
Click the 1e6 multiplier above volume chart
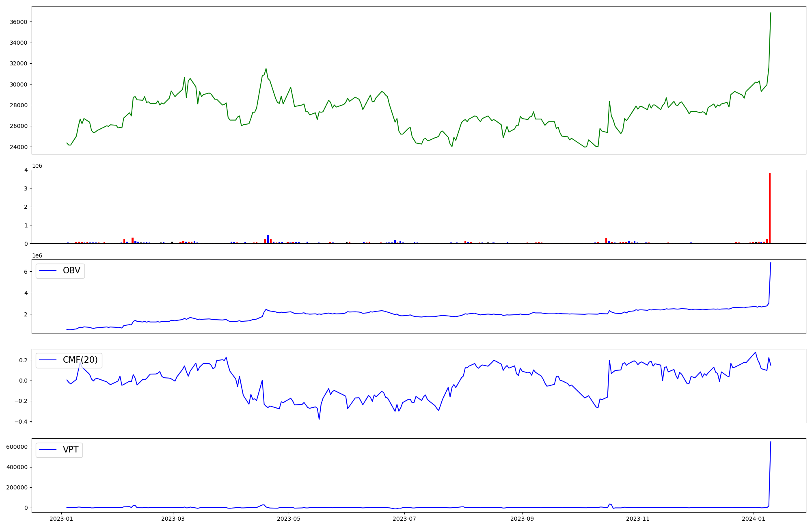(x=37, y=166)
